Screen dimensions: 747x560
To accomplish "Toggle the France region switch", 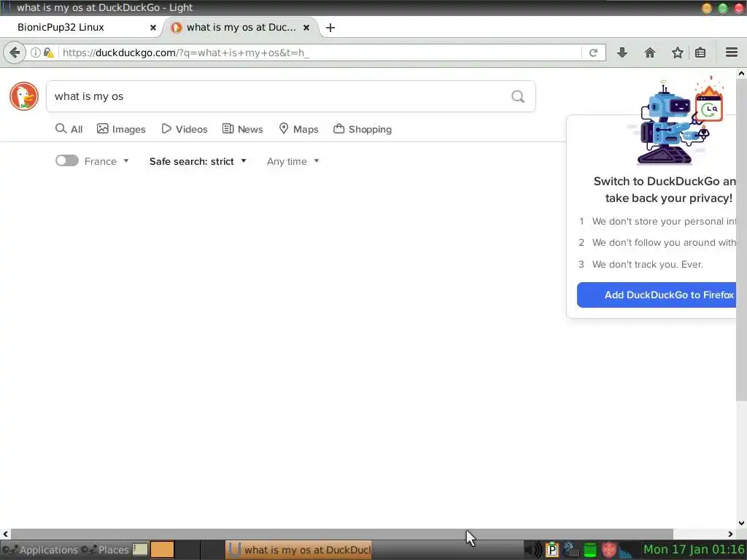I will [66, 160].
